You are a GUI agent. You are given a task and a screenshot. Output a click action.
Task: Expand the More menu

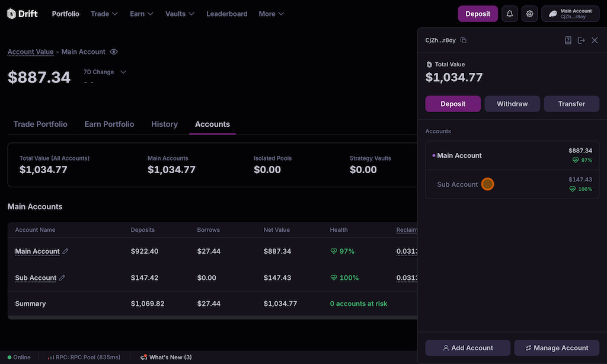tap(271, 14)
